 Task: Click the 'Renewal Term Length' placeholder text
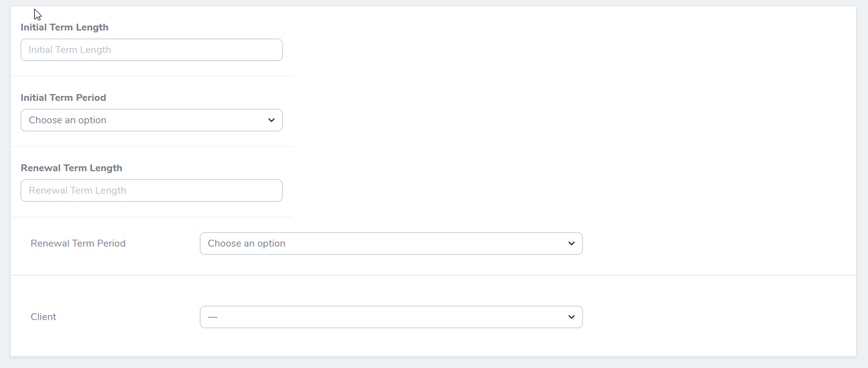[77, 191]
